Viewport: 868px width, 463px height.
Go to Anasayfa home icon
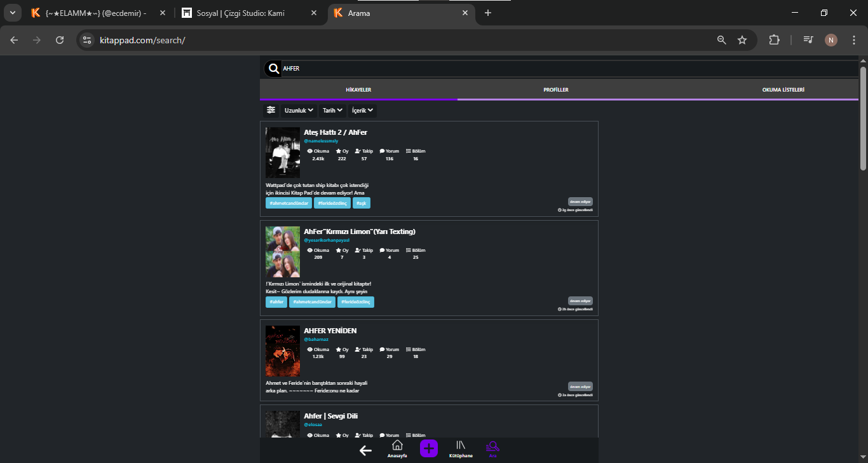(397, 448)
